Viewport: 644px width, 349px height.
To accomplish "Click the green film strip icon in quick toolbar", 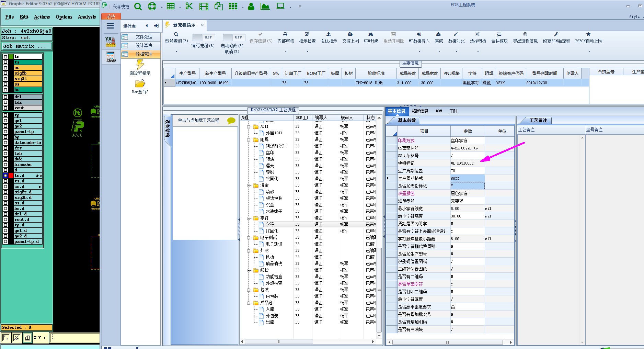I will pos(204,7).
